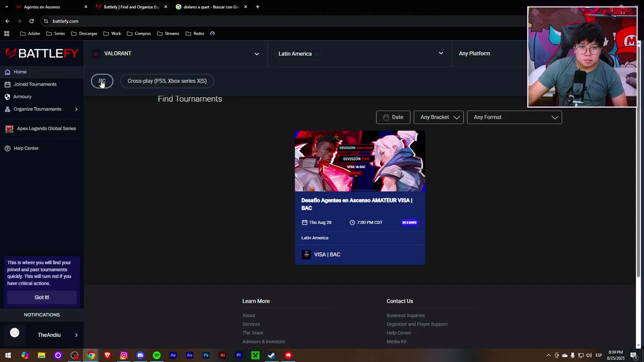Show hidden system tray icons
The width and height of the screenshot is (644, 362).
[x=548, y=355]
